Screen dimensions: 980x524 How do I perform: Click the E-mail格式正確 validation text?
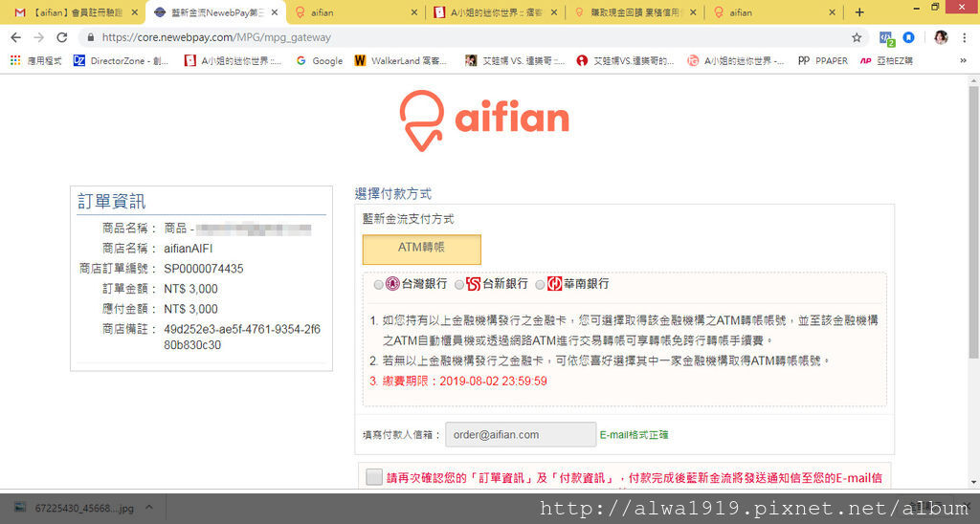click(634, 435)
